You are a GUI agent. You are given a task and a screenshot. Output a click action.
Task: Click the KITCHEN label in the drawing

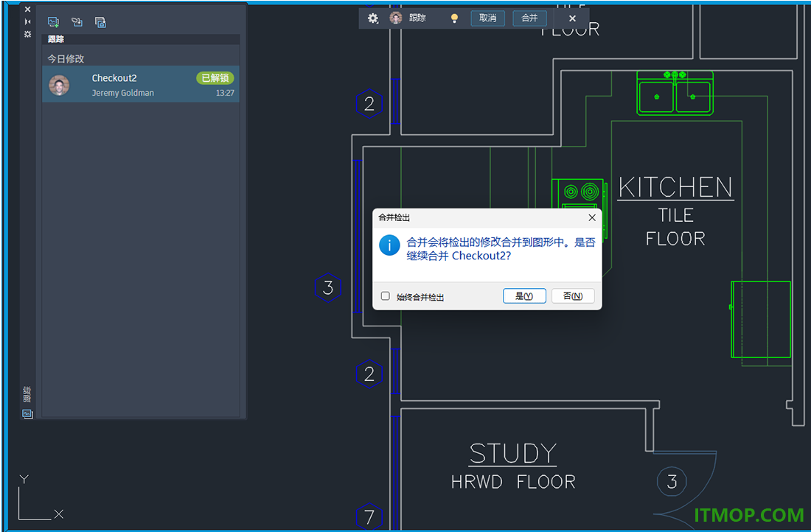point(675,187)
